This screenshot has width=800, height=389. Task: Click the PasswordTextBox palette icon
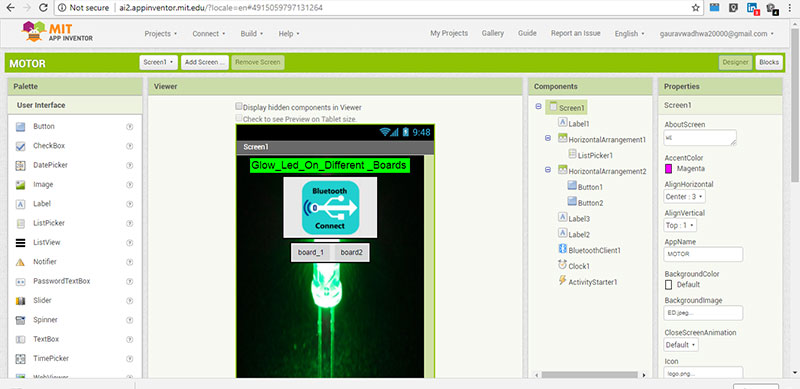[20, 282]
